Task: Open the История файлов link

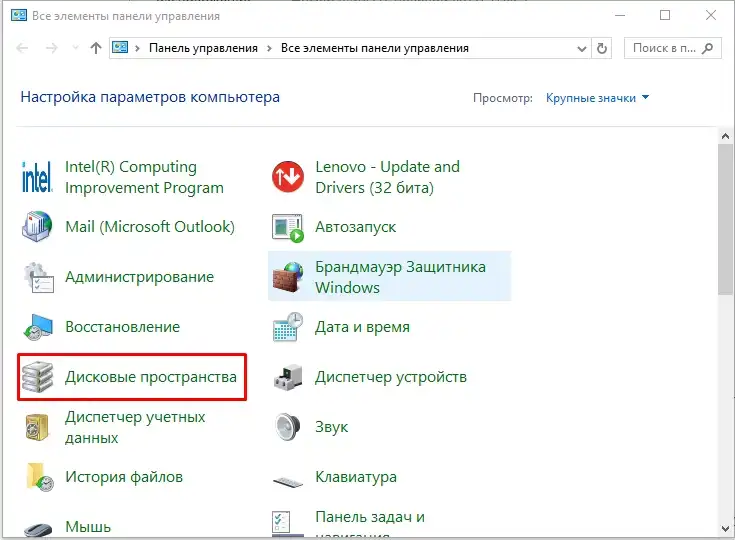Action: [124, 477]
